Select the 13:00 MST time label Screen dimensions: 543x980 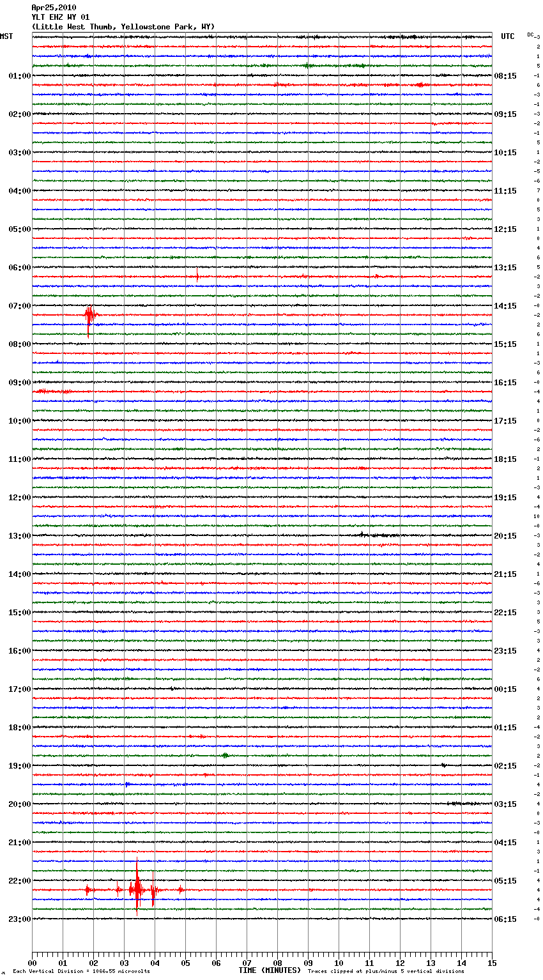(x=20, y=536)
